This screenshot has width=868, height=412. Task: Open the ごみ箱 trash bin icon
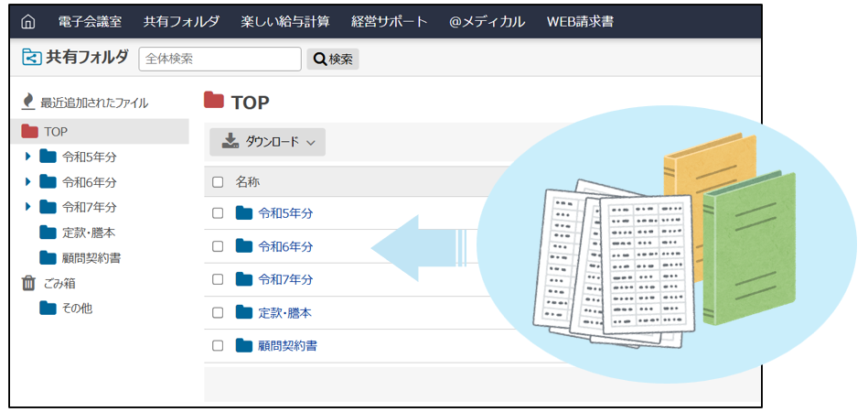click(x=28, y=283)
